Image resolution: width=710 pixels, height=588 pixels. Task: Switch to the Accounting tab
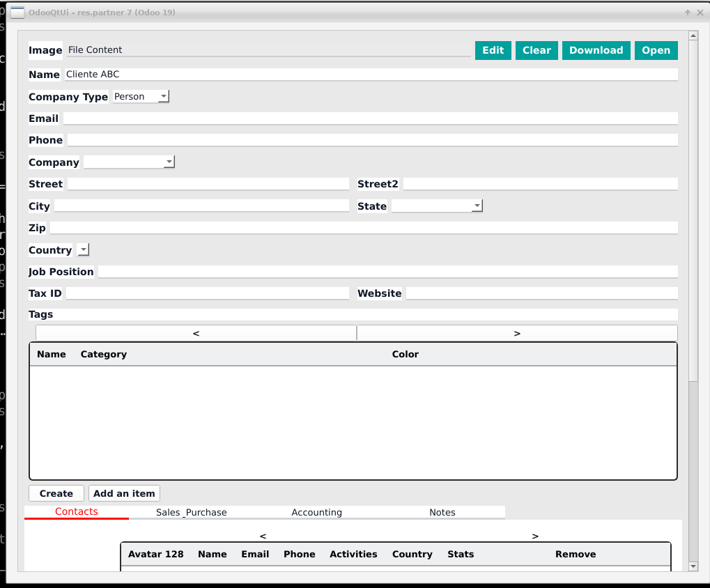click(316, 512)
